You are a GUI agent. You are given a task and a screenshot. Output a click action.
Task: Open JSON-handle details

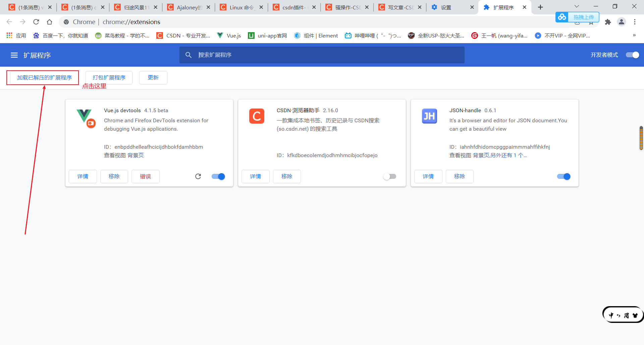(428, 177)
